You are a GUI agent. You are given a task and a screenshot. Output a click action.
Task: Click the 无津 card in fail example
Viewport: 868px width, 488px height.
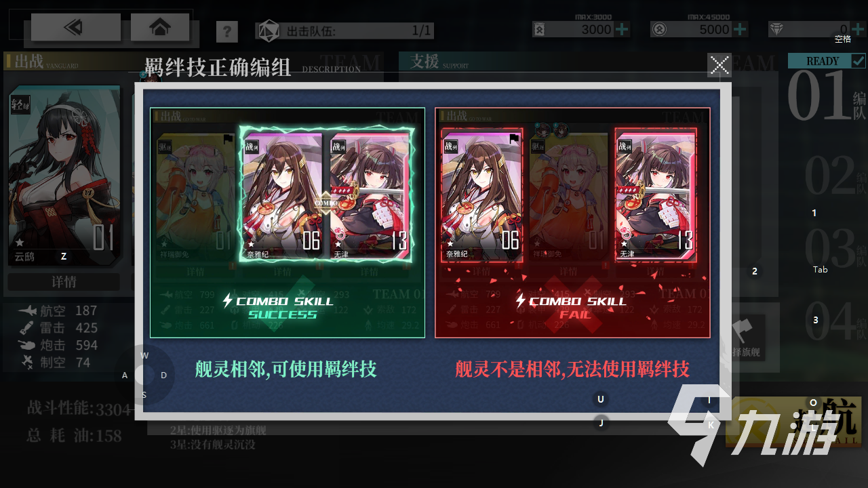pos(656,195)
